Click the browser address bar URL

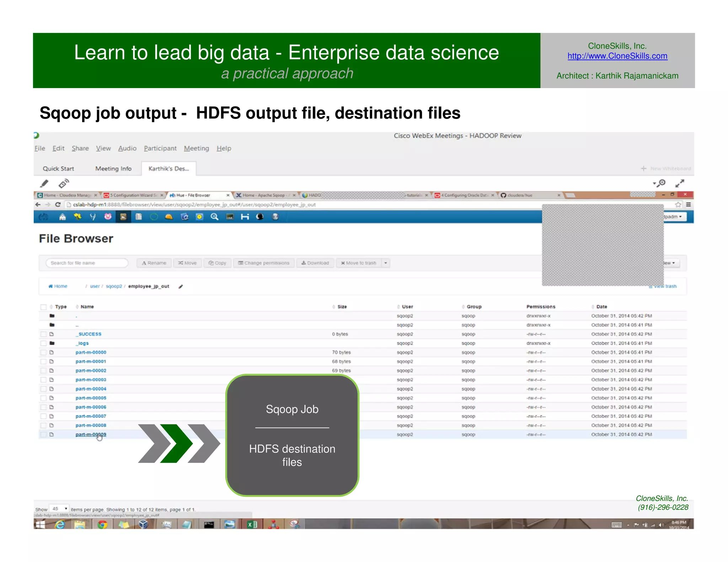194,205
